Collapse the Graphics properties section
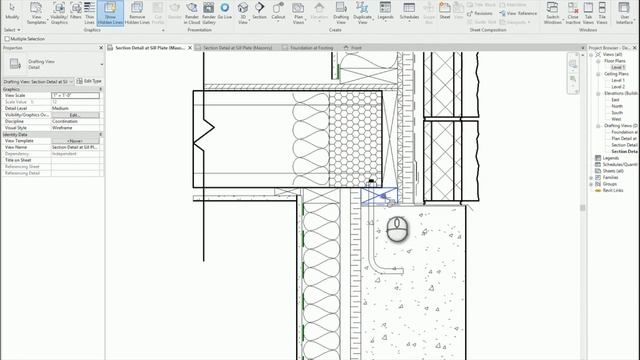 coord(101,89)
